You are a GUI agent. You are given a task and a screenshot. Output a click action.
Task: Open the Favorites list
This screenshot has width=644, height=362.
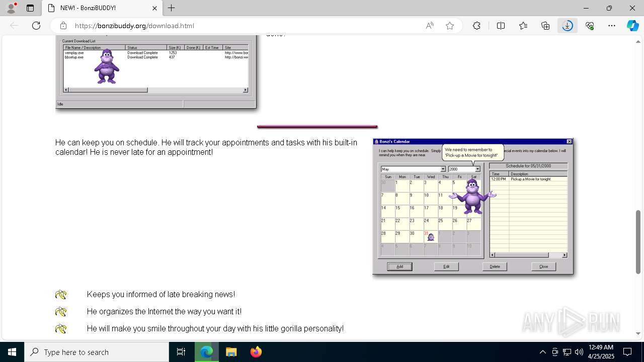click(x=523, y=26)
